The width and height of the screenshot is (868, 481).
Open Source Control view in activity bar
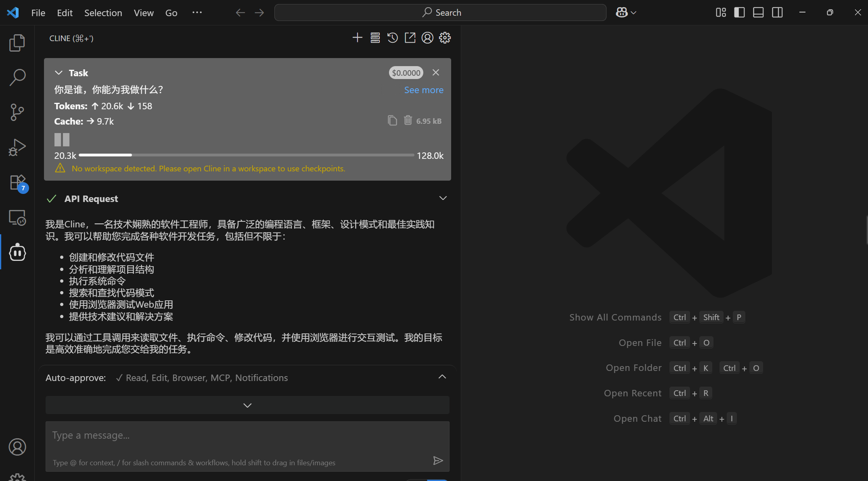point(17,112)
